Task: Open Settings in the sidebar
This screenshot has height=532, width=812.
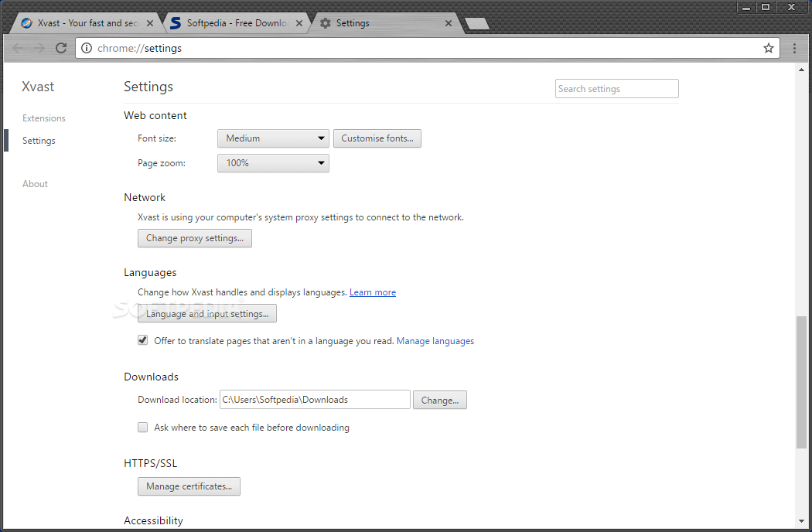Action: 39,141
